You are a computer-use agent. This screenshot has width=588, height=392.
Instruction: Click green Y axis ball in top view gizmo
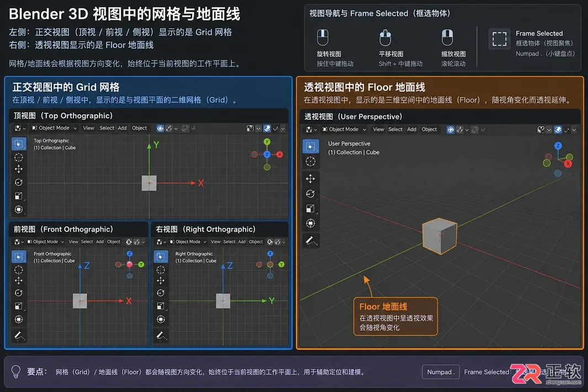267,142
